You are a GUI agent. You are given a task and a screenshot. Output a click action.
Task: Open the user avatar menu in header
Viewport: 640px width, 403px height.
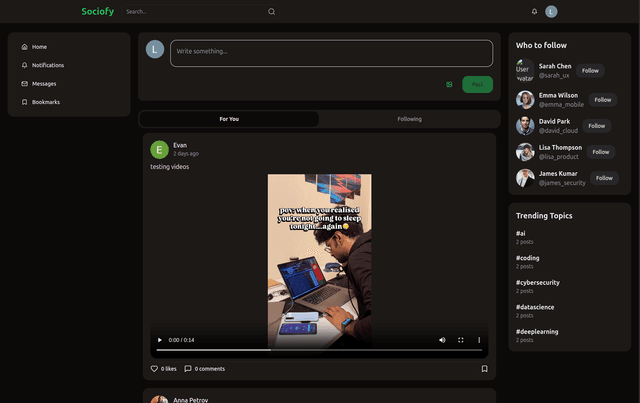pyautogui.click(x=551, y=11)
